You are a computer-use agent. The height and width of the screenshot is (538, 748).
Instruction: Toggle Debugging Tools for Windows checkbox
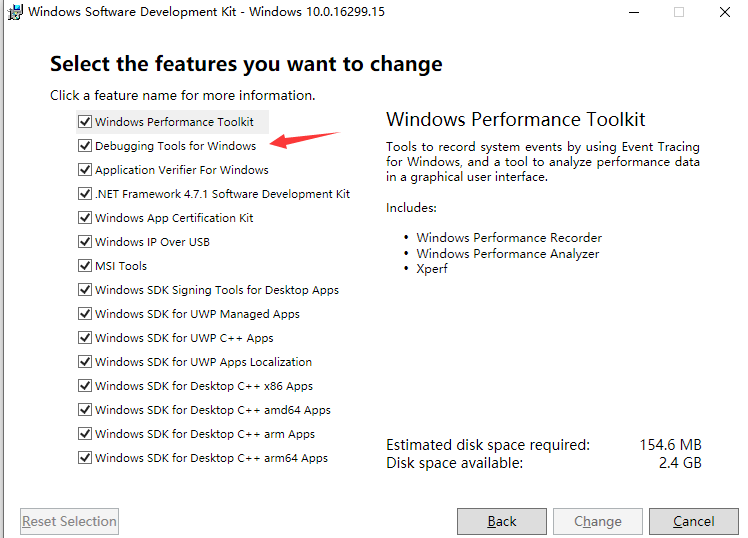[85, 145]
